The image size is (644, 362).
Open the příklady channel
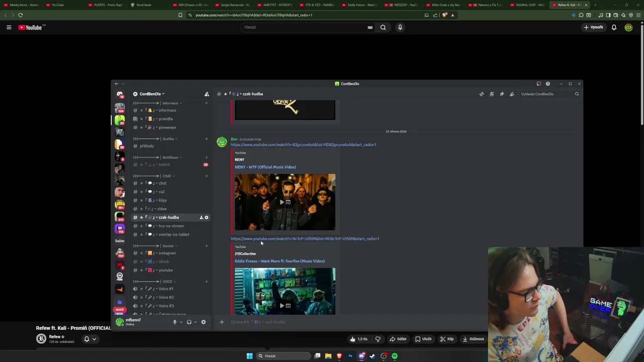(x=171, y=146)
